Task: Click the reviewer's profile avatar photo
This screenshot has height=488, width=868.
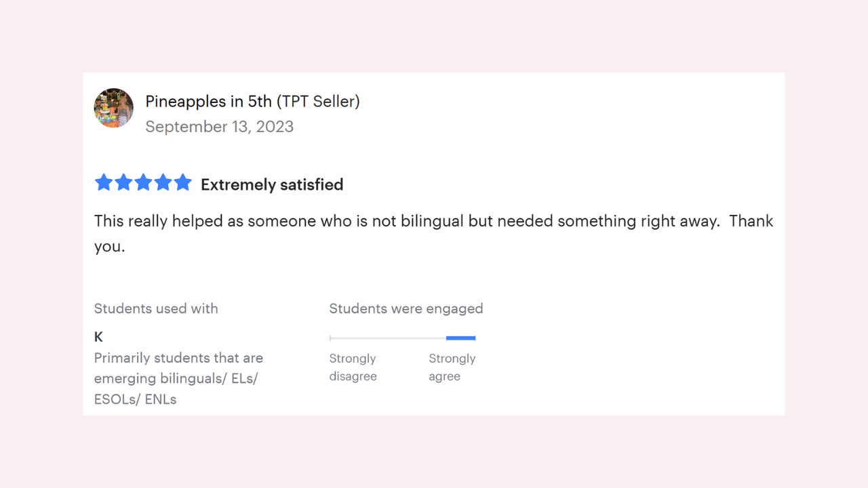Action: pyautogui.click(x=113, y=108)
